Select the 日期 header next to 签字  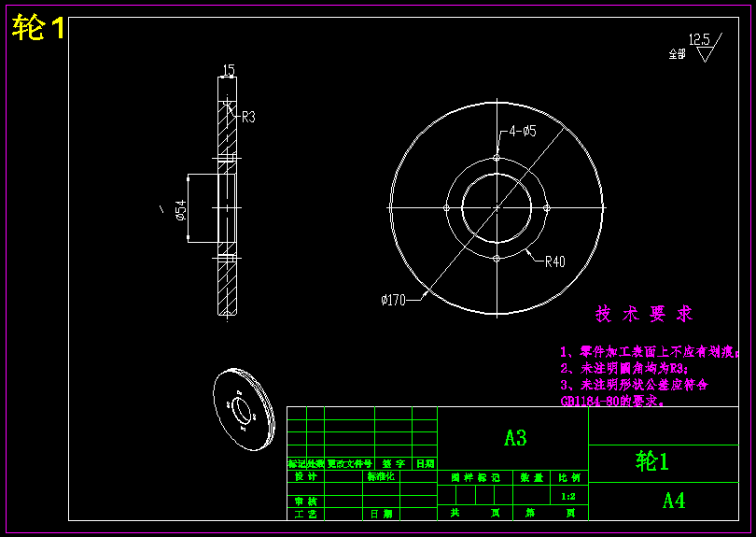(426, 463)
